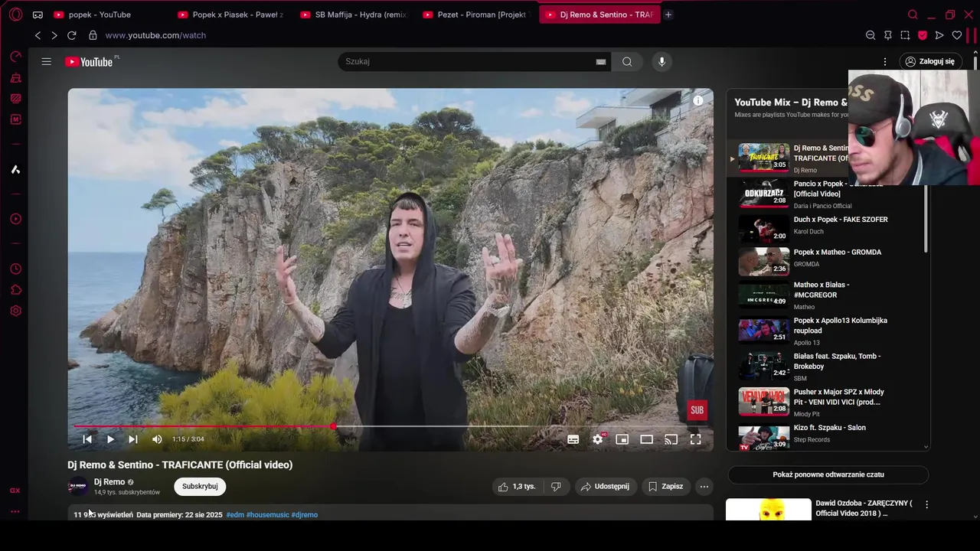Click the address bar URL
Screen dimensions: 980x551
click(155, 35)
